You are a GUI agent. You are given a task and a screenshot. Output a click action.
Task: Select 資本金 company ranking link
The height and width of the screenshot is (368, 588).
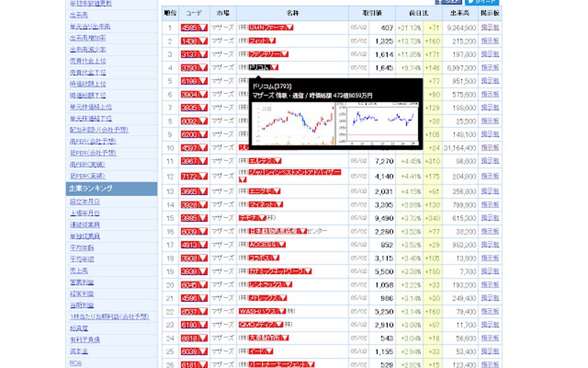[x=79, y=351]
